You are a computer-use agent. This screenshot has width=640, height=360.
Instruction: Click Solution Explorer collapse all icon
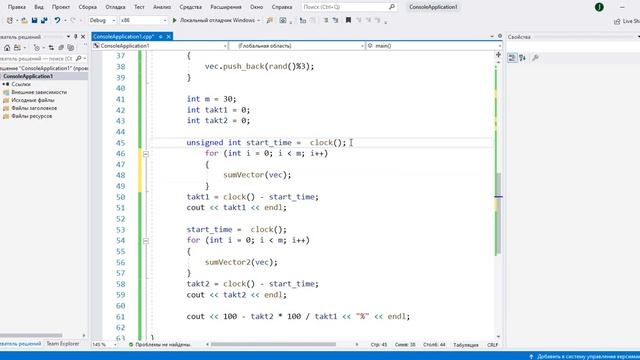pos(61,48)
